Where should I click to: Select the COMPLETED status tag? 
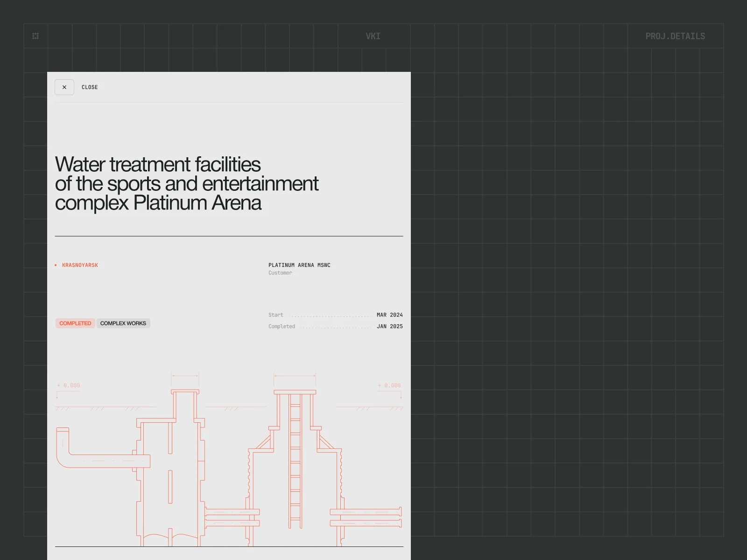coord(75,323)
